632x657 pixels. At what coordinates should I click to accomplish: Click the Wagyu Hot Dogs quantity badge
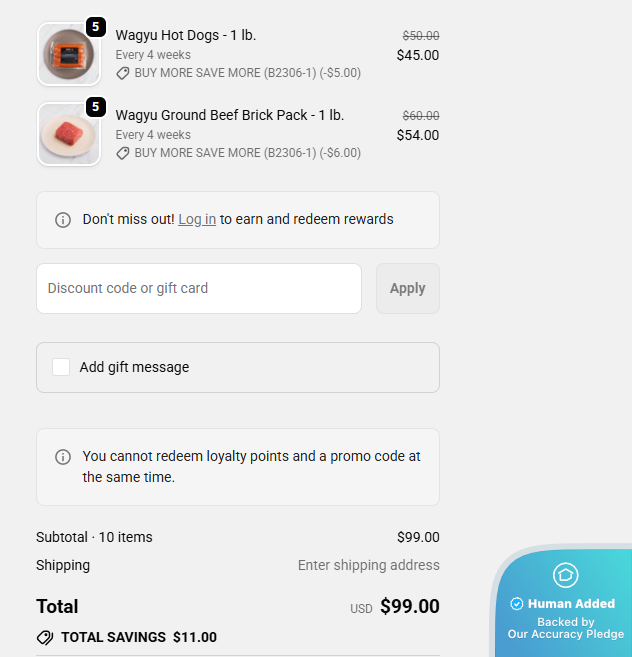(x=96, y=27)
